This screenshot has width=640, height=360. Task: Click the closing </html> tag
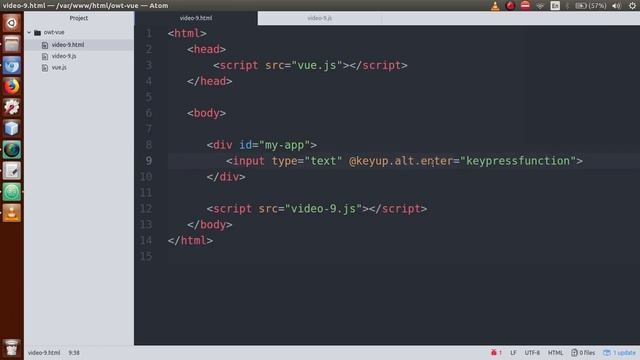coord(190,240)
